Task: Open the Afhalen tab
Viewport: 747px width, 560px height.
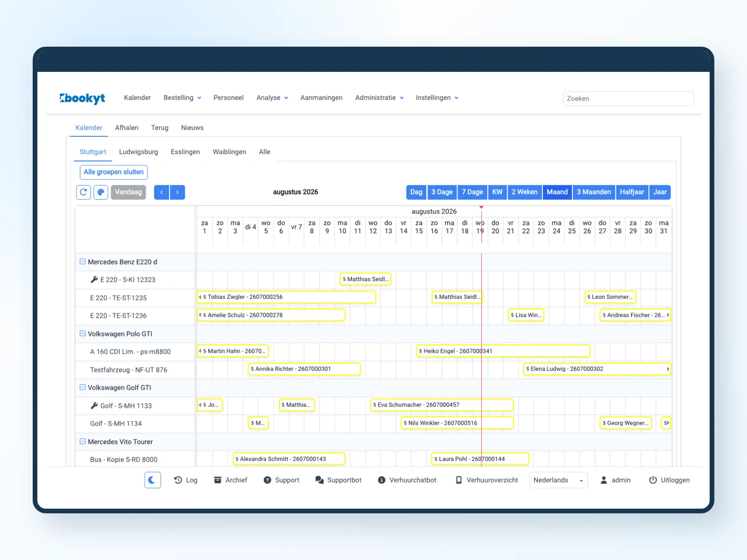Action: (127, 127)
